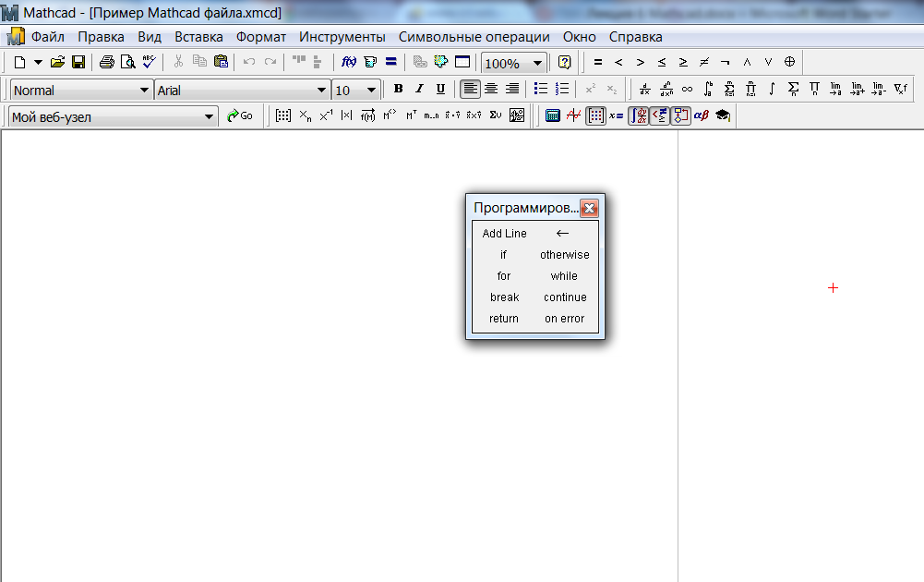The width and height of the screenshot is (924, 582).
Task: Insert not-equal ≠ boolean operator
Action: click(x=704, y=62)
